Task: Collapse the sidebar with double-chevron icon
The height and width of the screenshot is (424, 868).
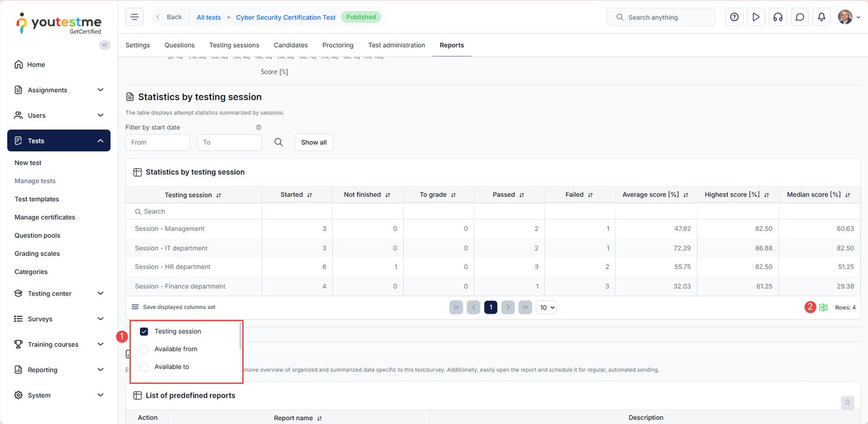Action: 105,45
